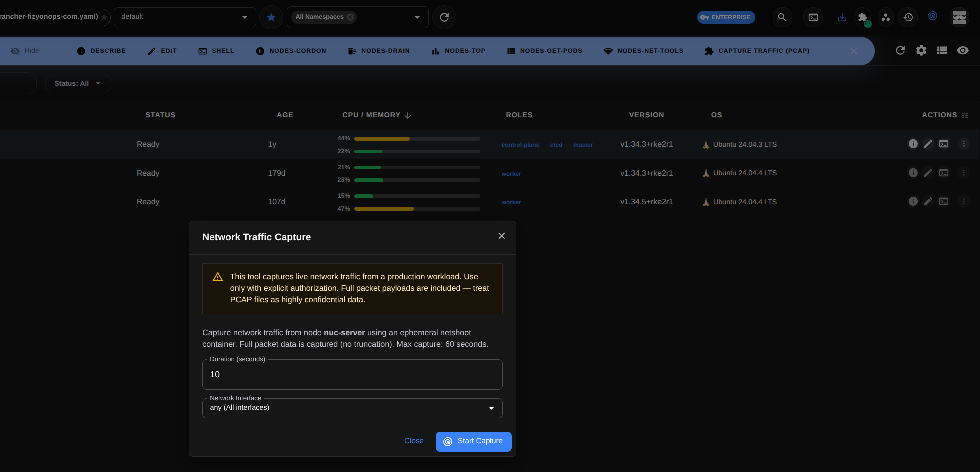The width and height of the screenshot is (980, 472).
Task: Refresh namespaces with the circular arrow button
Action: pyautogui.click(x=444, y=17)
